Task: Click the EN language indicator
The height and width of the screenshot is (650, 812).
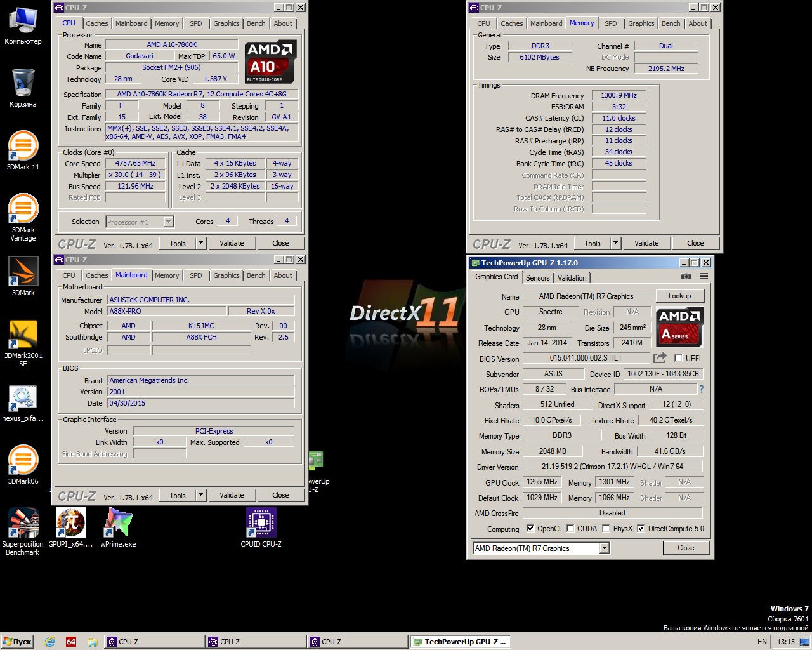Action: [762, 642]
